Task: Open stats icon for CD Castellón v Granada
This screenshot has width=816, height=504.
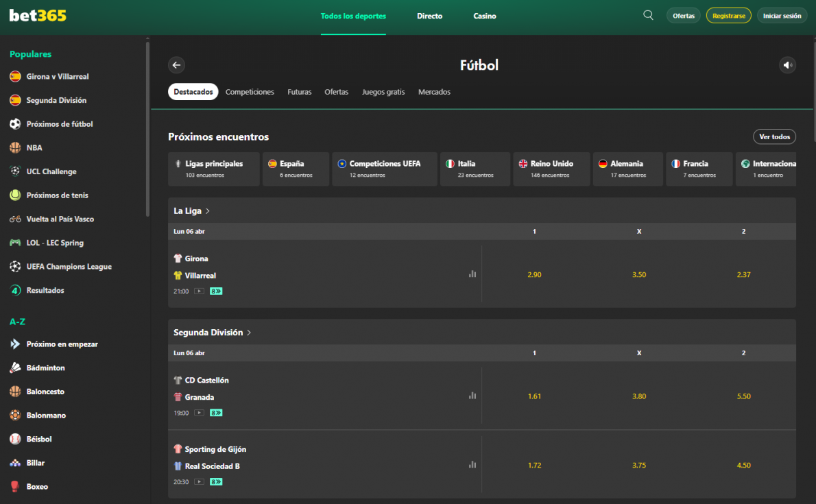Action: pyautogui.click(x=472, y=396)
